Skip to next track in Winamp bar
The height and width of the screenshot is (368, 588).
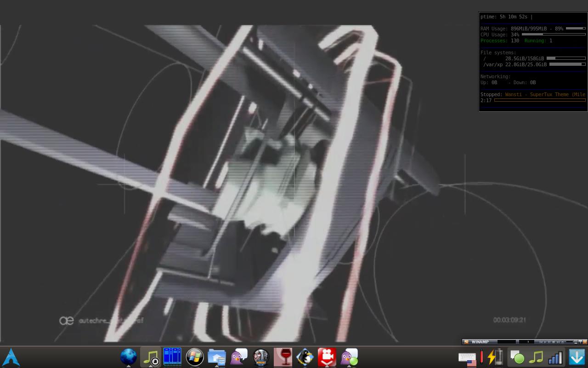pyautogui.click(x=558, y=342)
